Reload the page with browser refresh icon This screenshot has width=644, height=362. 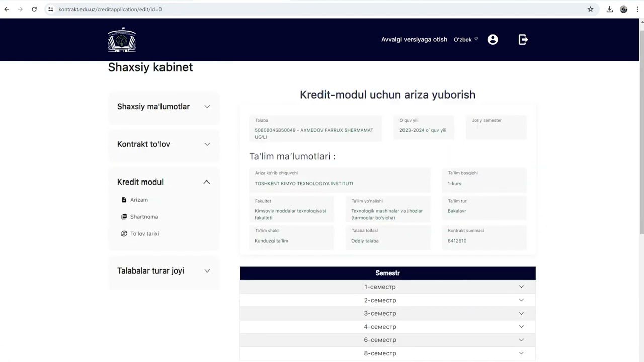(34, 9)
